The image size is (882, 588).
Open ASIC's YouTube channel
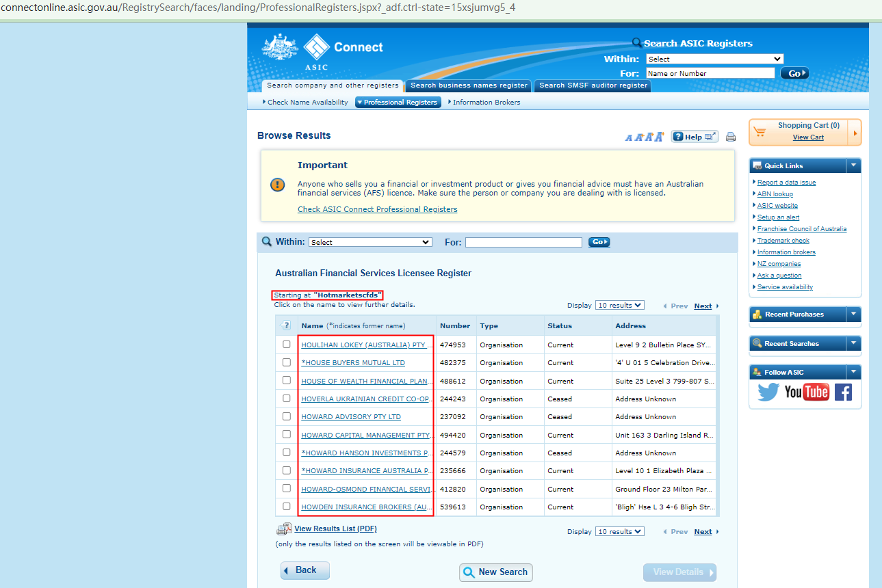[x=807, y=392]
